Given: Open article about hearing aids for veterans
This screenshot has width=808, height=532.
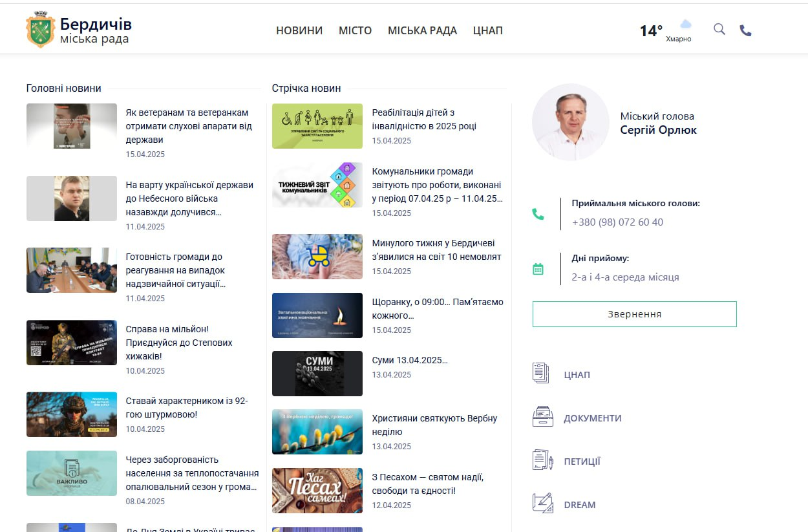Looking at the screenshot, I should tap(189, 126).
